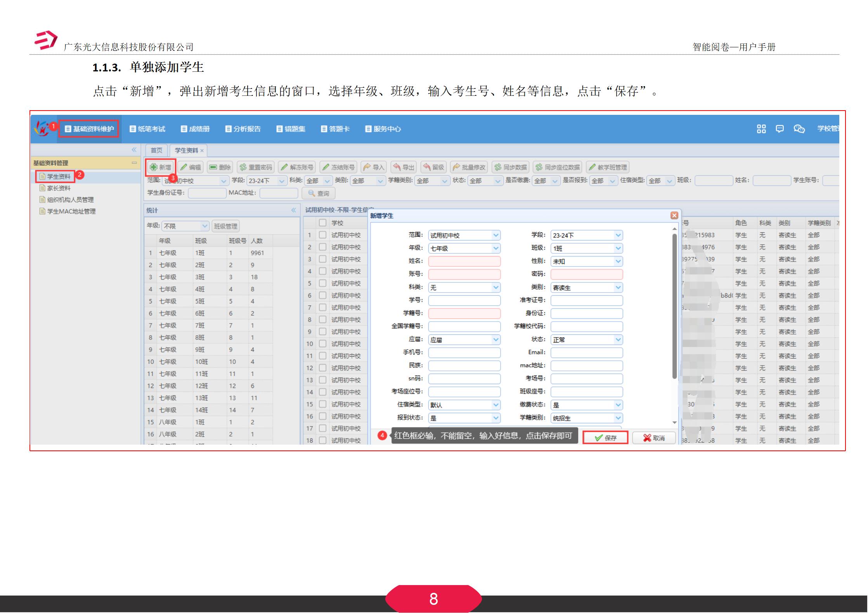Tick the checkbox on student row 1

[x=322, y=235]
